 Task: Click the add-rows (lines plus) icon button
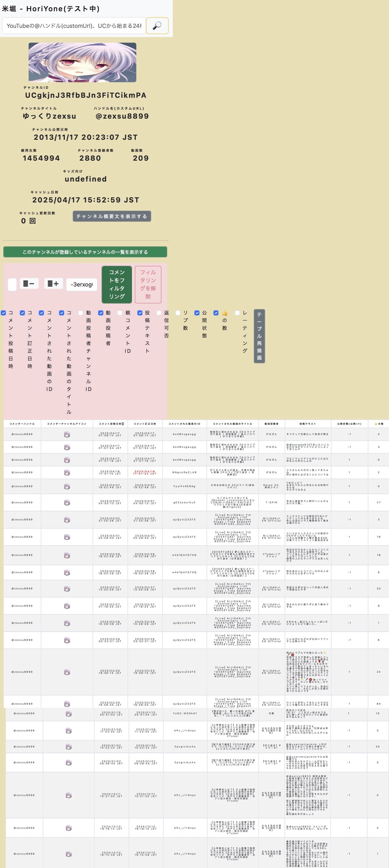pyautogui.click(x=53, y=284)
